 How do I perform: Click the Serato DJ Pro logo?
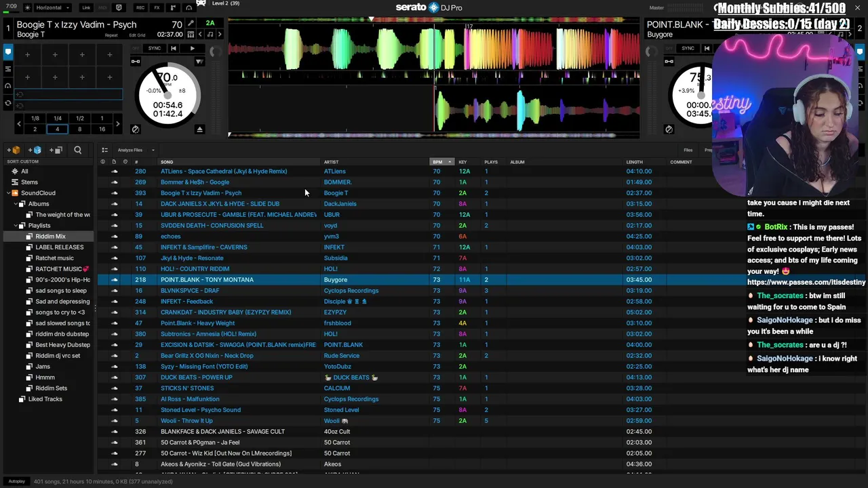[x=429, y=7]
